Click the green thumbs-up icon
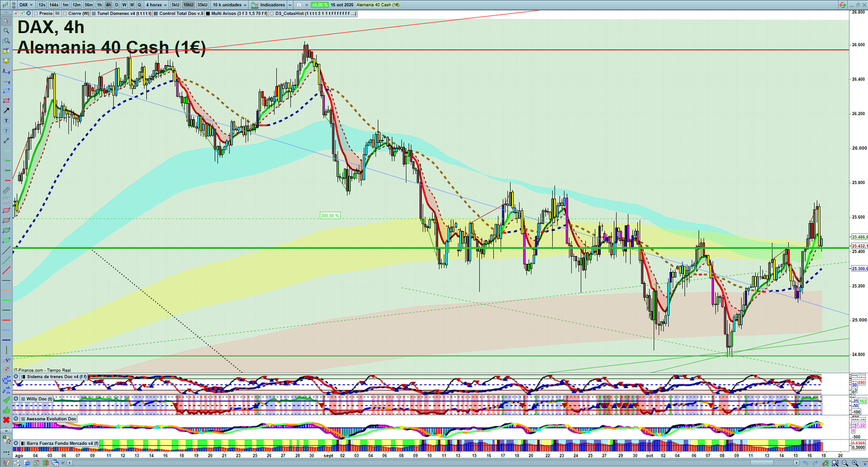Screen dimensions: 868x467 pos(7,410)
